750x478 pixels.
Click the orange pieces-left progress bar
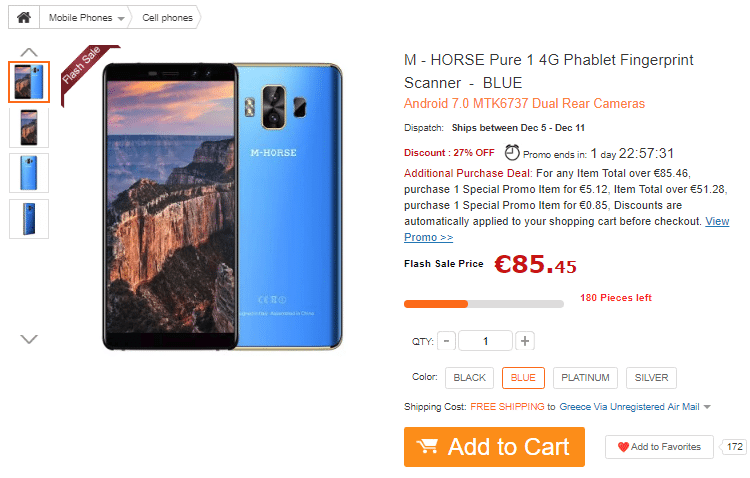(x=436, y=304)
